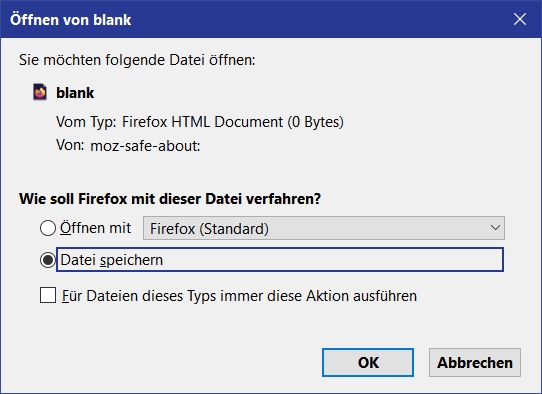Close the Öffnen von blank dialog
Viewport: 542px width, 394px height.
[520, 19]
